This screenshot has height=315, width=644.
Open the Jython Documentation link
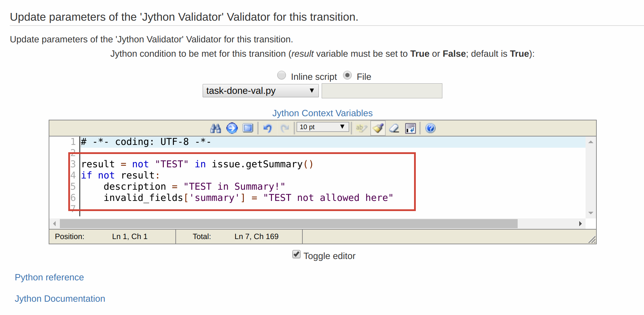tap(60, 299)
